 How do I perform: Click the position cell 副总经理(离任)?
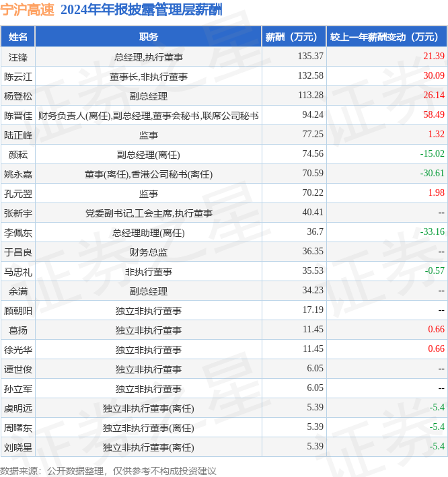point(149,155)
